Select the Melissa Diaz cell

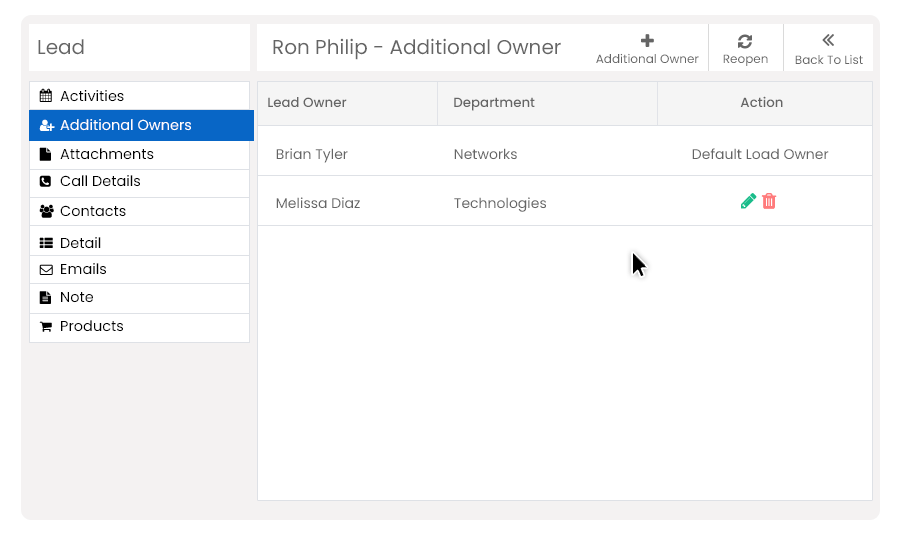(317, 203)
